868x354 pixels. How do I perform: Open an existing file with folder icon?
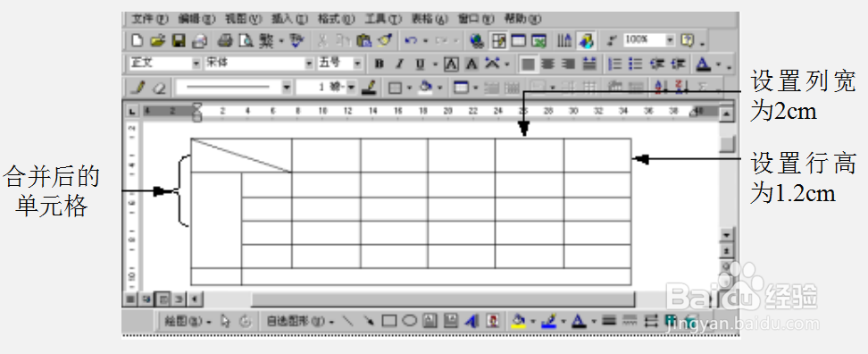(158, 40)
